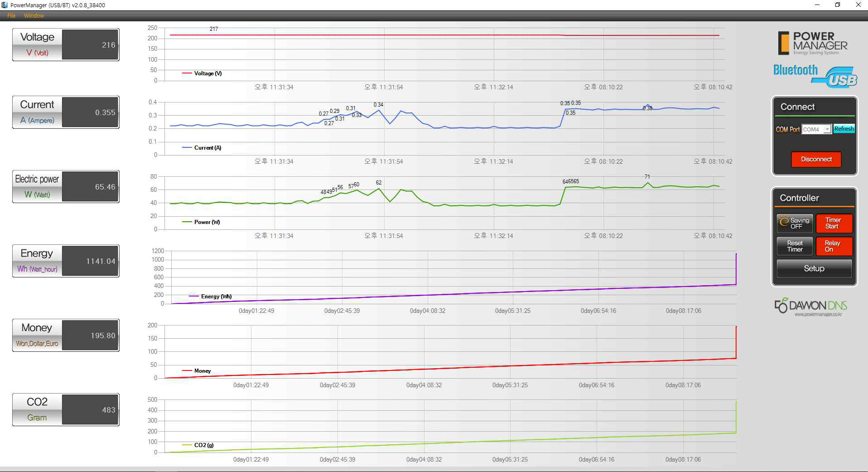The height and width of the screenshot is (472, 868).
Task: Click the Won,Dollar,Euro unit label
Action: point(37,344)
